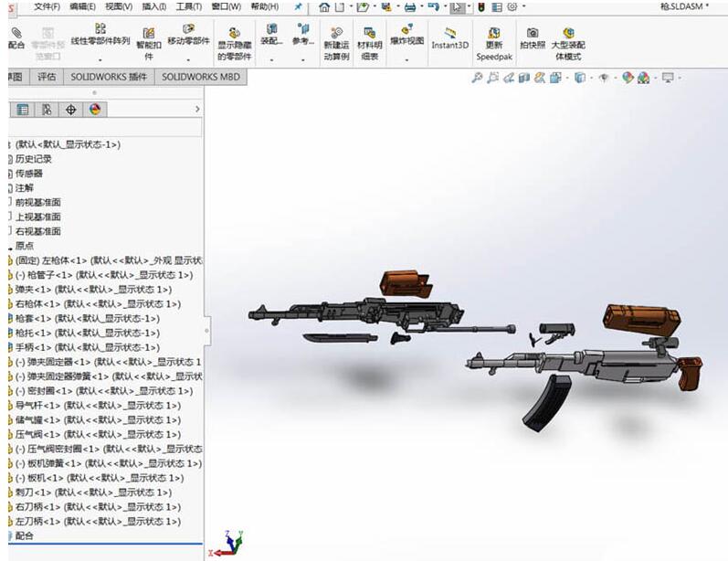Open dropdown under 移动零部件

point(188,60)
